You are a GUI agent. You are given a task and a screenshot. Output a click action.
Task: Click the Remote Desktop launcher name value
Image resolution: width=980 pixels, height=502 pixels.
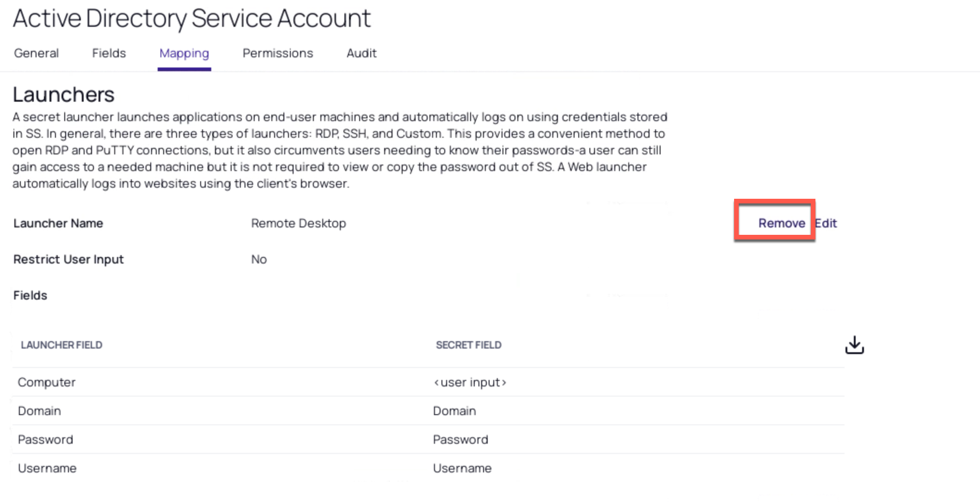pyautogui.click(x=299, y=223)
